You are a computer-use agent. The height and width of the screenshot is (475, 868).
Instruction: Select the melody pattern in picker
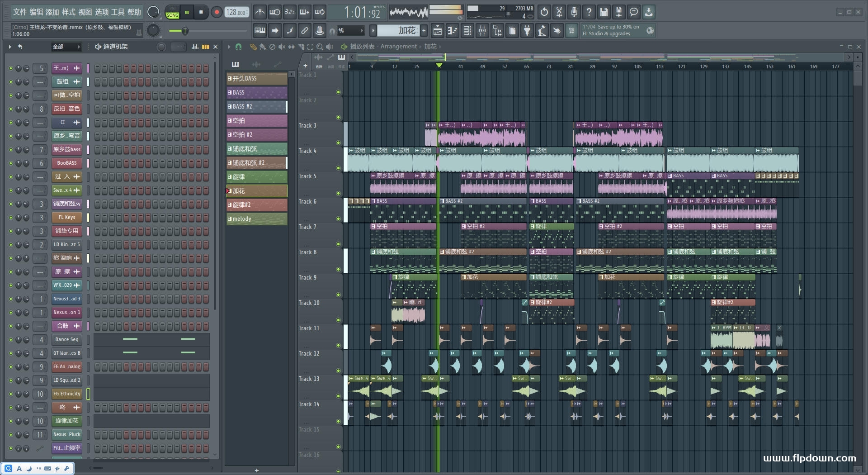(256, 219)
